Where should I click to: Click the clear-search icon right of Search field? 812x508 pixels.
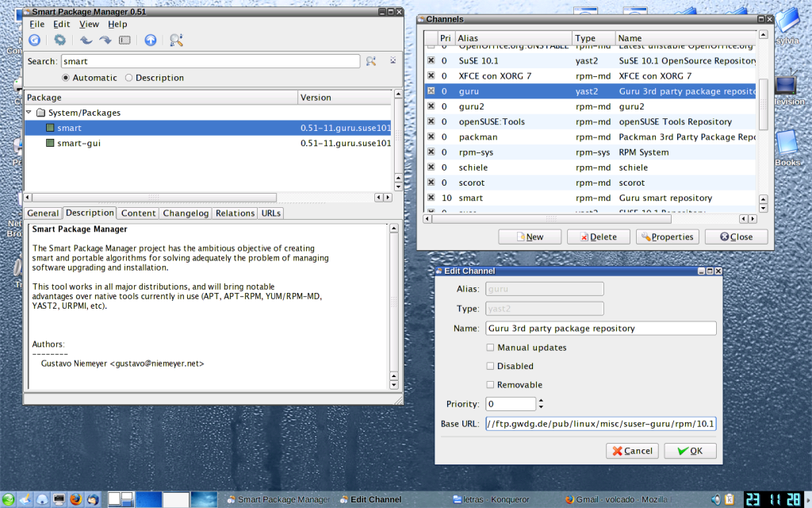(393, 60)
